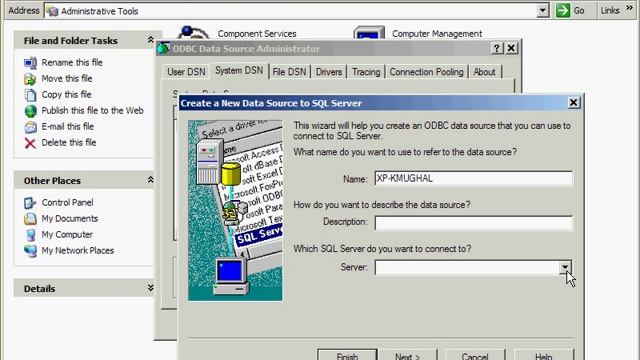This screenshot has width=640, height=360.
Task: Go to the Connection Pooling tab
Action: (426, 72)
